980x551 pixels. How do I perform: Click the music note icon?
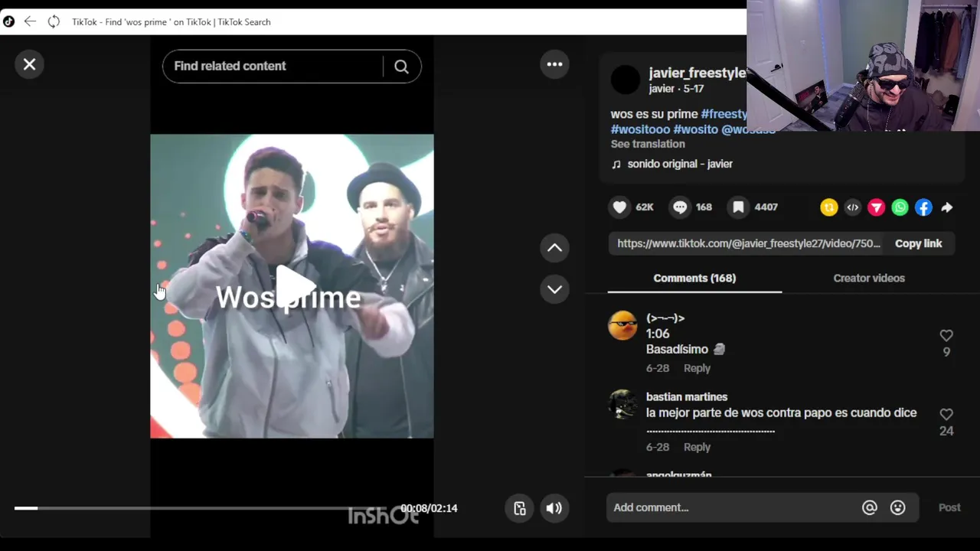point(616,164)
